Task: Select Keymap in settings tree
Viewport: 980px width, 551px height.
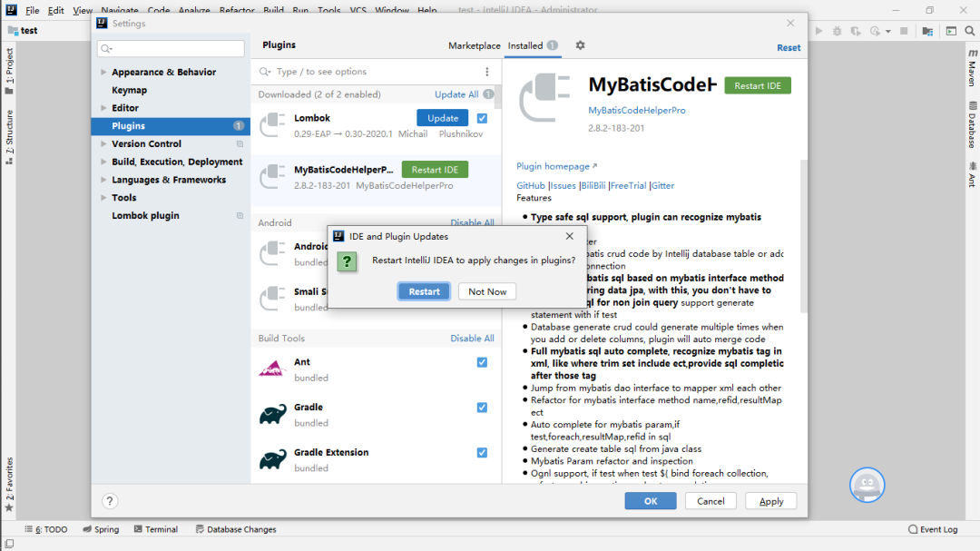Action: pos(129,90)
